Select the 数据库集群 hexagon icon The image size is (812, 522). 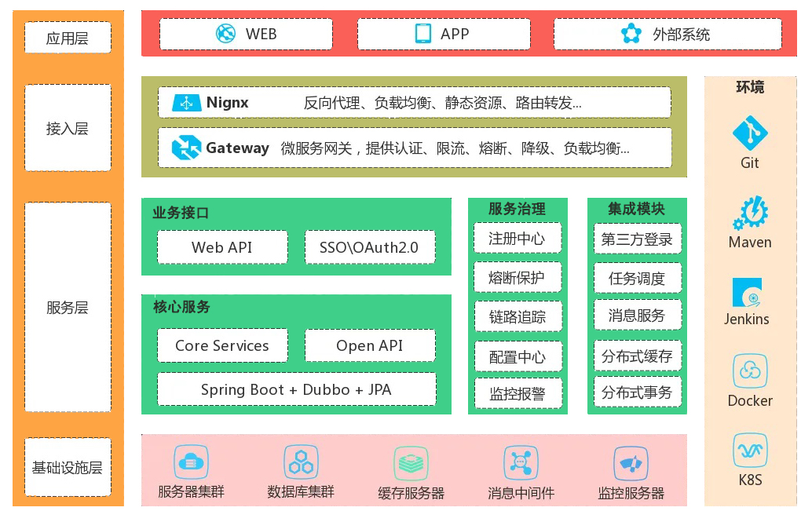pyautogui.click(x=301, y=462)
